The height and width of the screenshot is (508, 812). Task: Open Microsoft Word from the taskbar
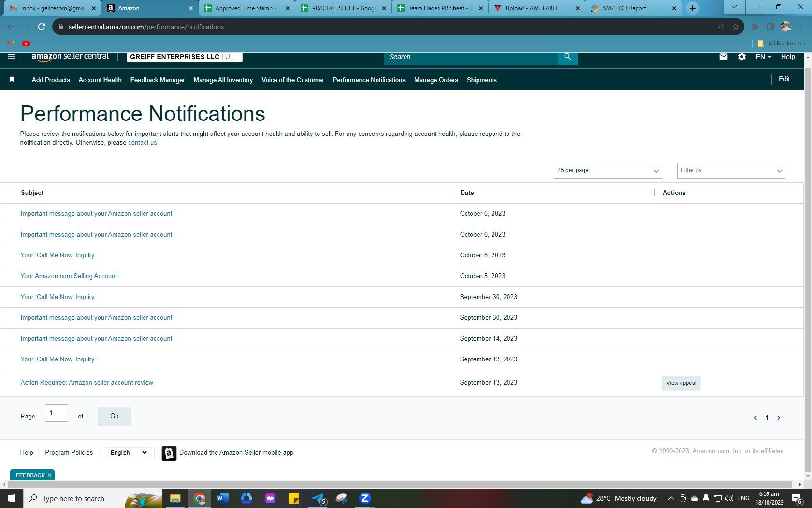click(x=223, y=498)
